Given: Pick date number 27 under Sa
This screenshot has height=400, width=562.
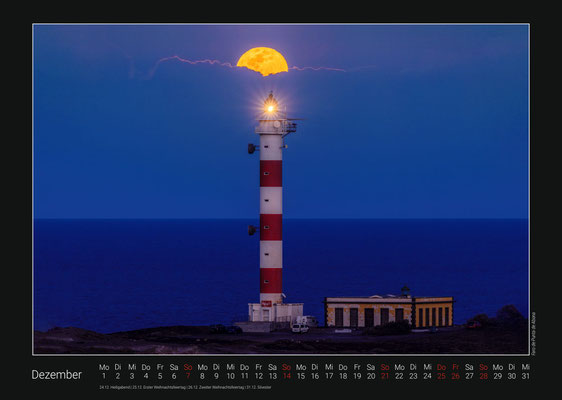Looking at the screenshot, I should (469, 376).
